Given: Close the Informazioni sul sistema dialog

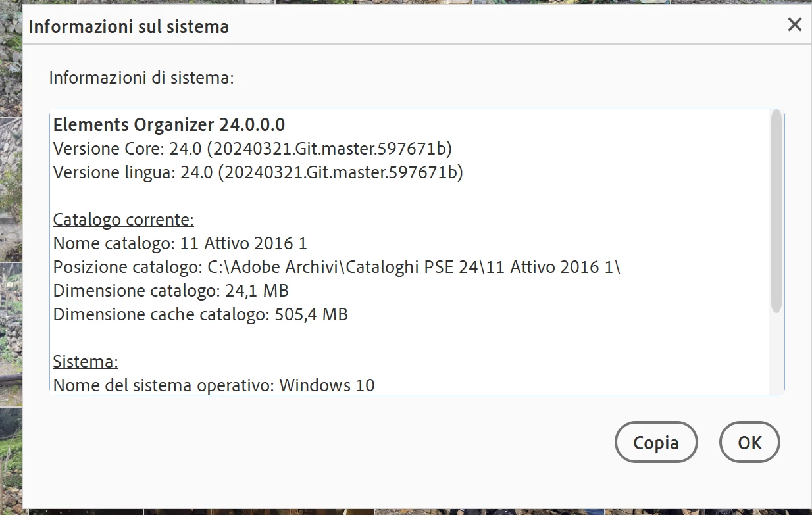Looking at the screenshot, I should pos(794,25).
